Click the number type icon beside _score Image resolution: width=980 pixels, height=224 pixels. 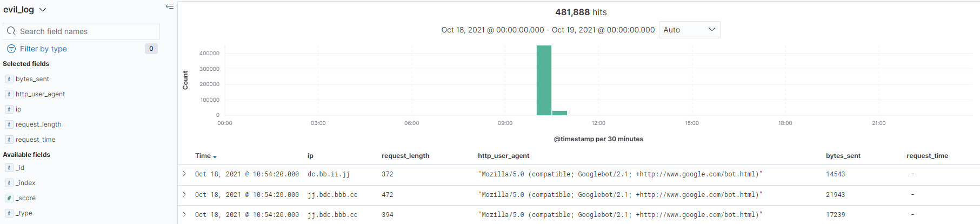(x=9, y=198)
